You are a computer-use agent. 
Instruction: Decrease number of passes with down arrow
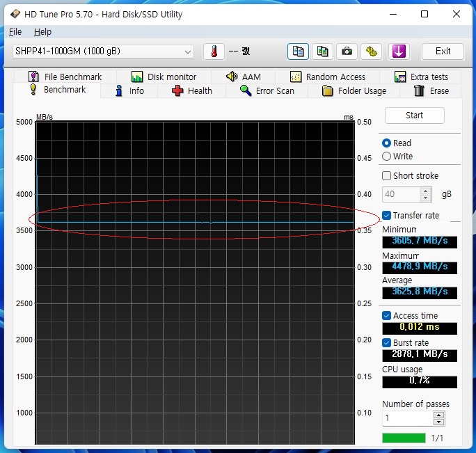point(438,422)
